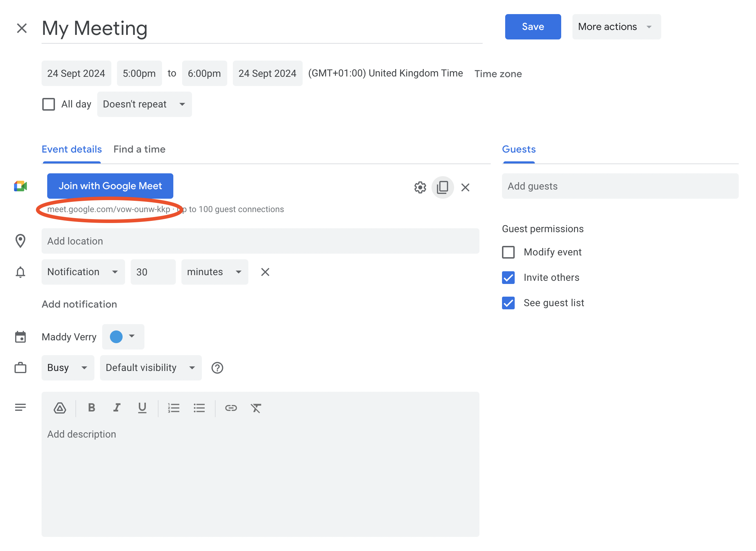Save the event
The image size is (756, 551).
coord(533,27)
